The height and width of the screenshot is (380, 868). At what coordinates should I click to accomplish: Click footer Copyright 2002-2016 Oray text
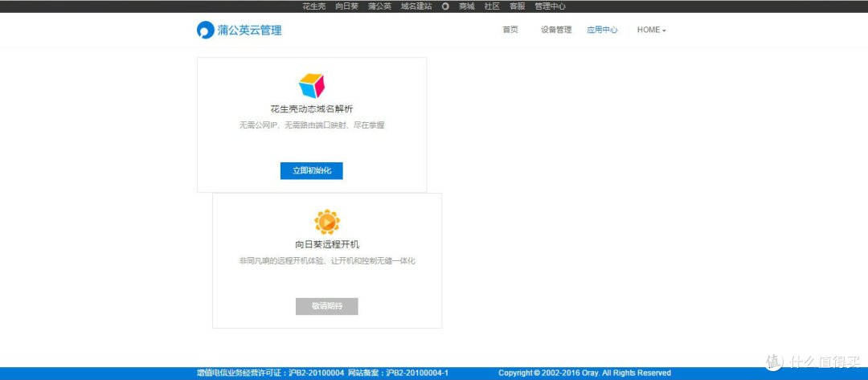pos(584,374)
